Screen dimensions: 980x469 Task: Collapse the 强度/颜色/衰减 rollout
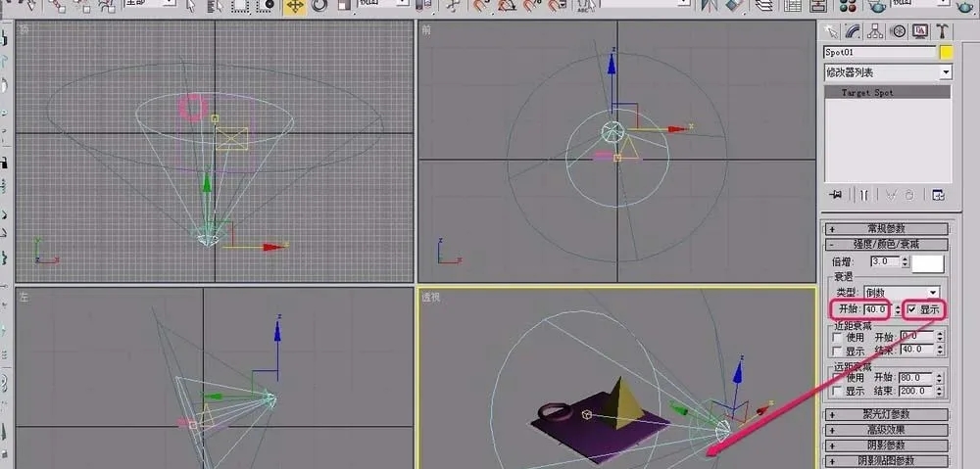point(886,245)
